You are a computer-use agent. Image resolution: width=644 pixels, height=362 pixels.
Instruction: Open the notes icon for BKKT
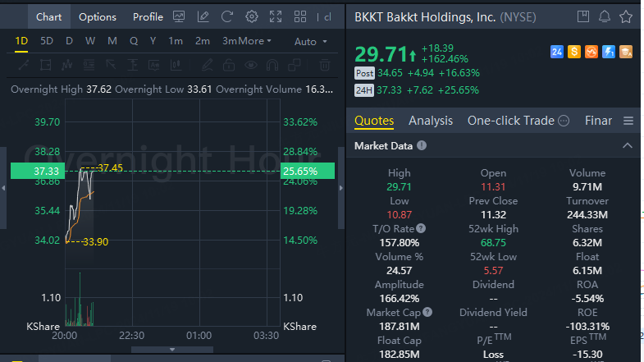(x=582, y=17)
